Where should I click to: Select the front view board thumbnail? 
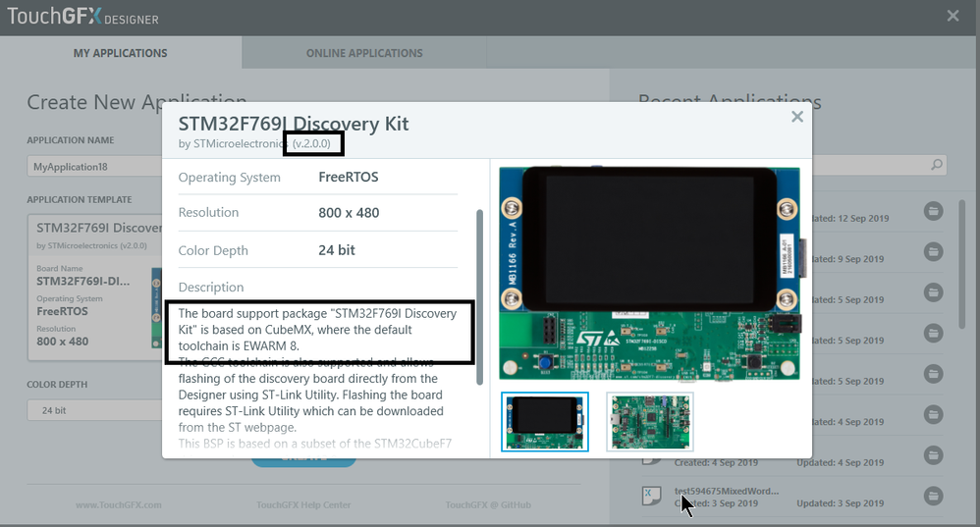coord(544,421)
